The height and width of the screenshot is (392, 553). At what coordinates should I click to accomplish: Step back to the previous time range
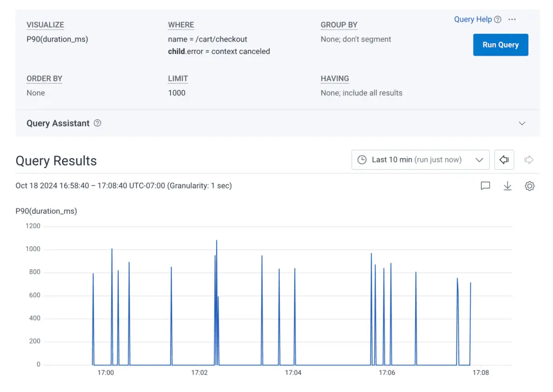(504, 160)
